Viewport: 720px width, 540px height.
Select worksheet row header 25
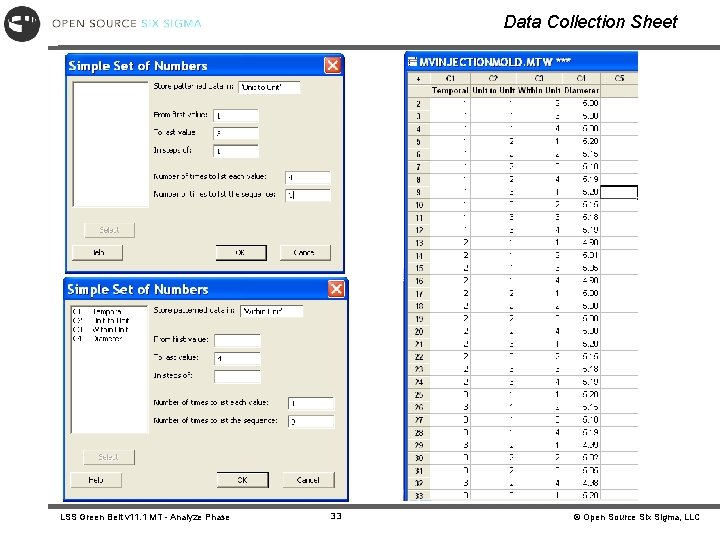point(418,395)
